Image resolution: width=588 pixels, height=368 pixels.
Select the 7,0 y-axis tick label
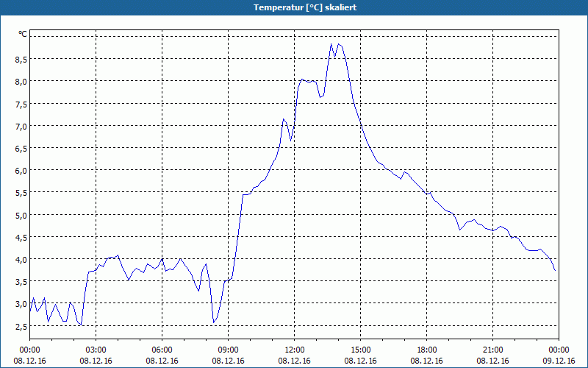21,126
